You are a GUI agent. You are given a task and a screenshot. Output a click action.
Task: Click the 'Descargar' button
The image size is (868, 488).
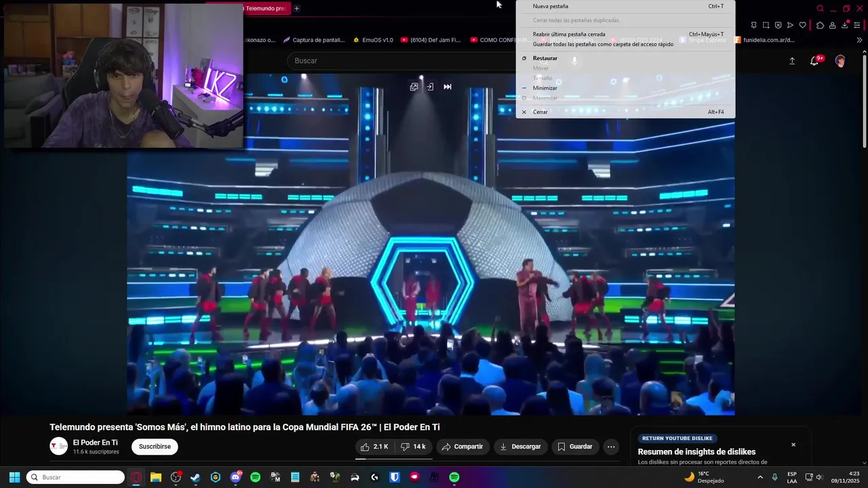521,447
